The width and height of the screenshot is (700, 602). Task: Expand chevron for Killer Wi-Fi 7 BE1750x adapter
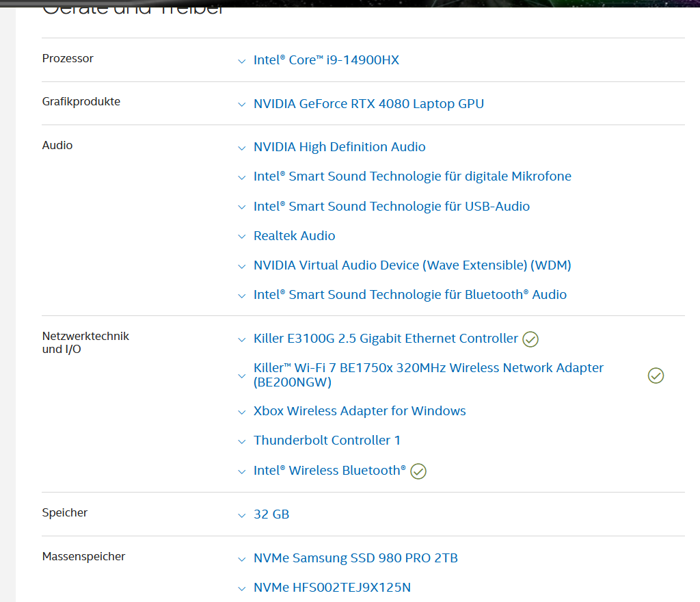241,376
